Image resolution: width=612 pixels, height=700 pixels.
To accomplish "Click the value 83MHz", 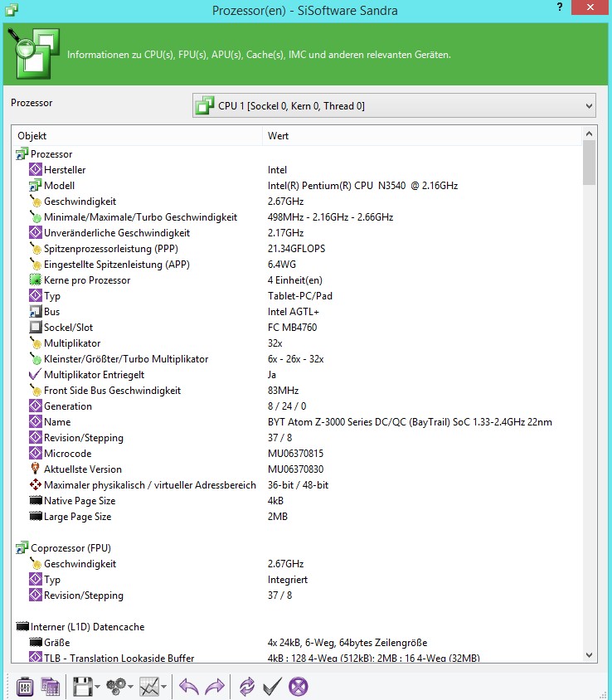I will tap(283, 390).
